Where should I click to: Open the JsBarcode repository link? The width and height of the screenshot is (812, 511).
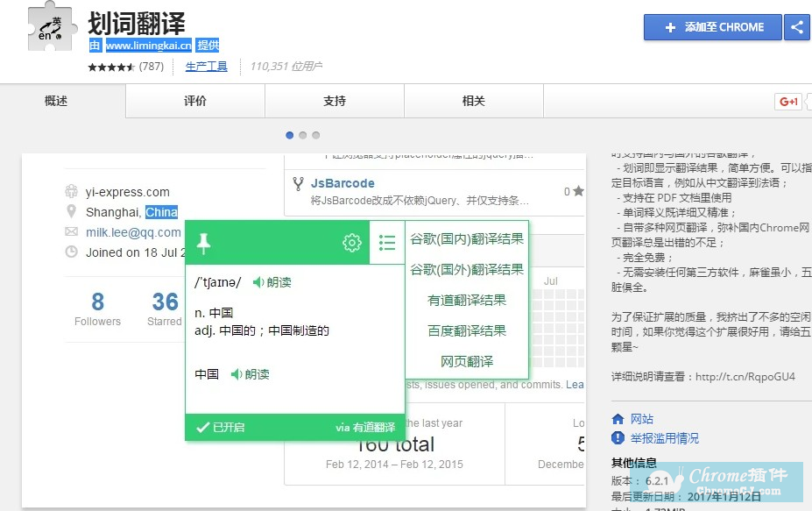(342, 183)
